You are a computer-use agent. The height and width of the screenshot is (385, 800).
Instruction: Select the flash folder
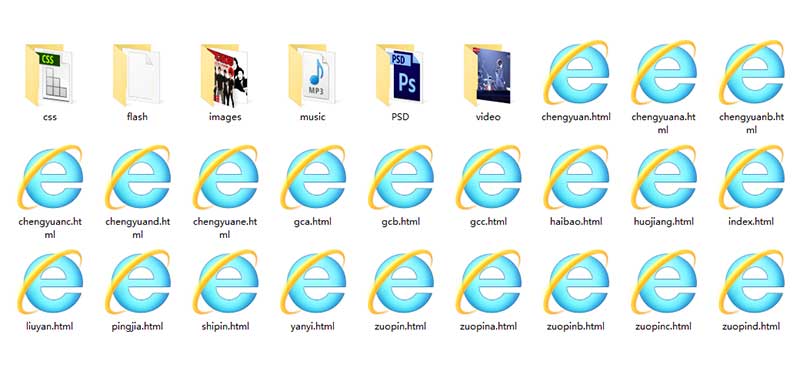137,74
